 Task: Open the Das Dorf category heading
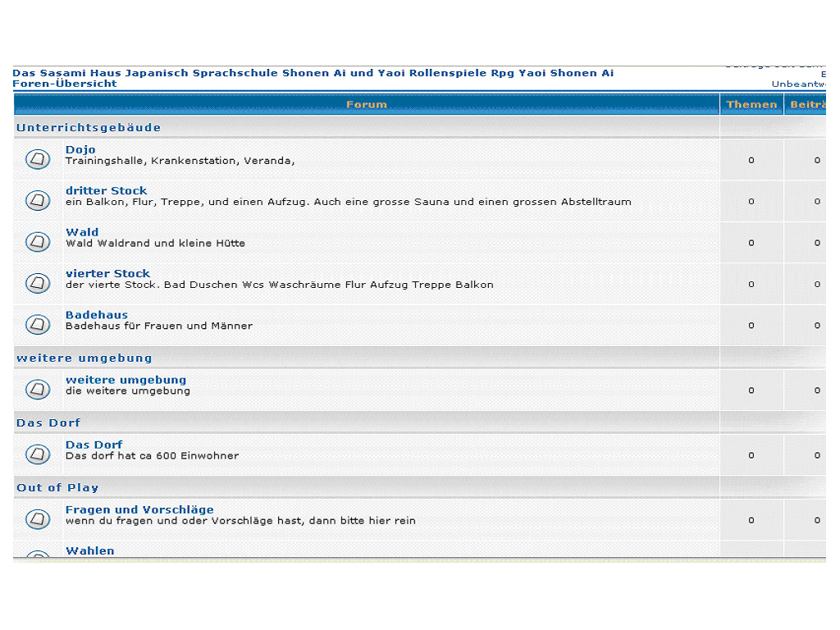[x=48, y=422]
